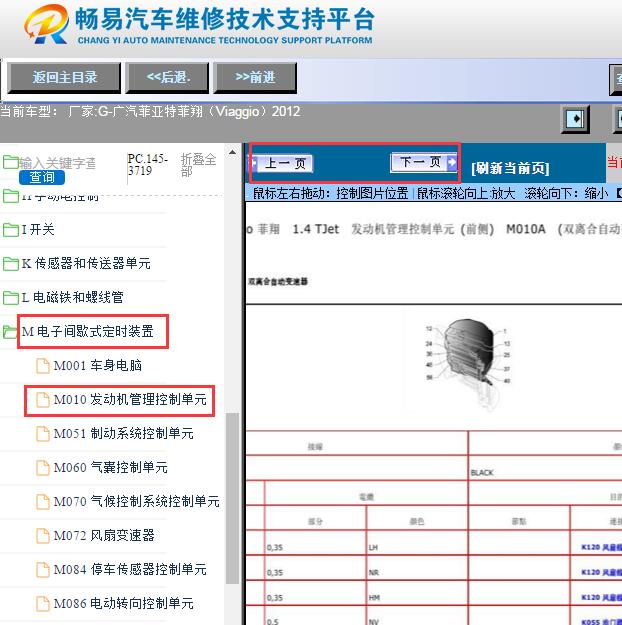The width and height of the screenshot is (622, 625).
Task: Click [刷新当前页] refresh link
Action: click(510, 168)
